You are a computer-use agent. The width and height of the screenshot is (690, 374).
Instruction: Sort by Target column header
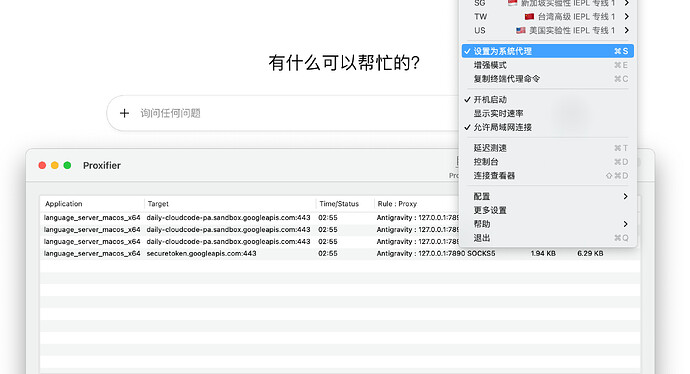(x=230, y=204)
